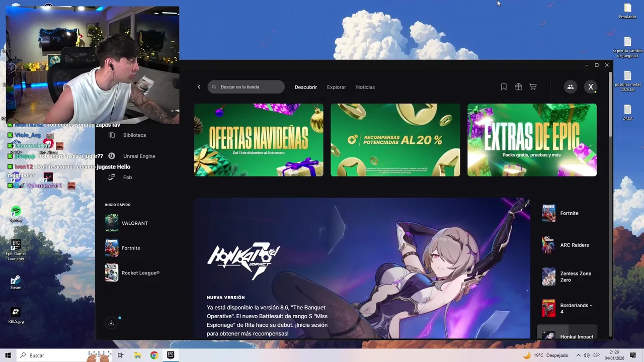The height and width of the screenshot is (362, 644).
Task: Open Task View in the taskbar
Action: [x=121, y=355]
